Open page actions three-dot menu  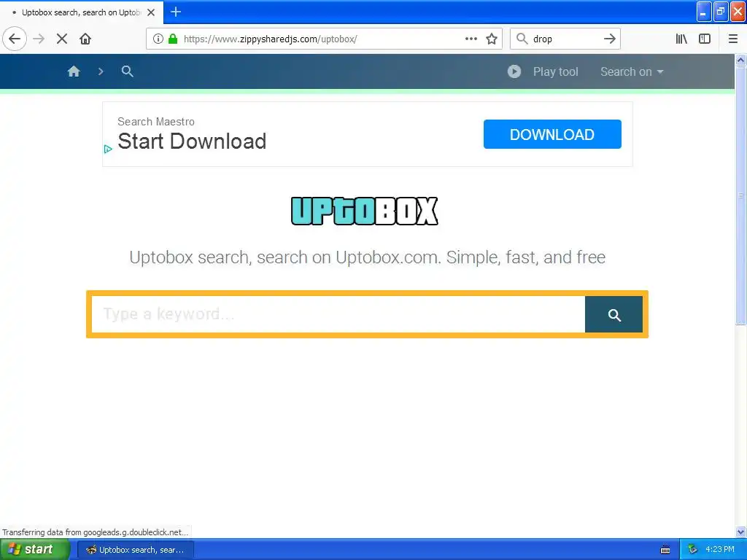coord(471,39)
